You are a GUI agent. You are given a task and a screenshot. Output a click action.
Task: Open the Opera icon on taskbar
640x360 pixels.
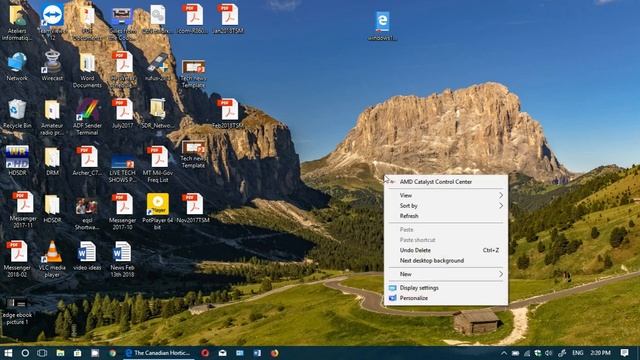(x=205, y=353)
